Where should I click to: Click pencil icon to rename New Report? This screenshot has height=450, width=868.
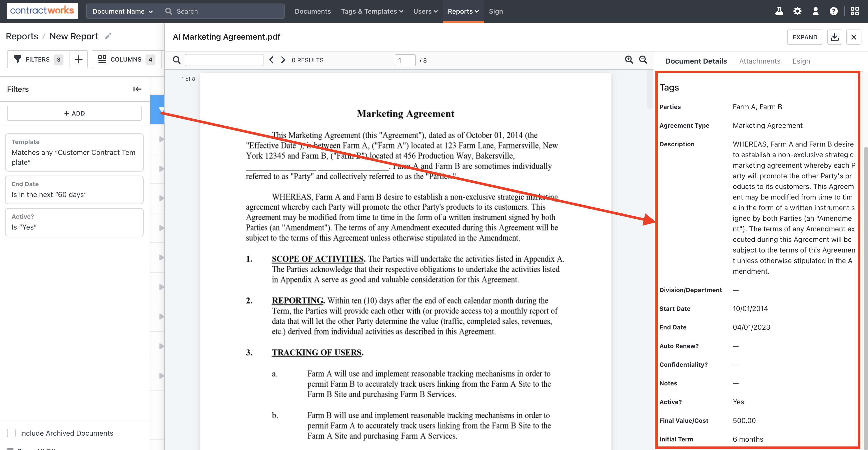click(x=108, y=36)
